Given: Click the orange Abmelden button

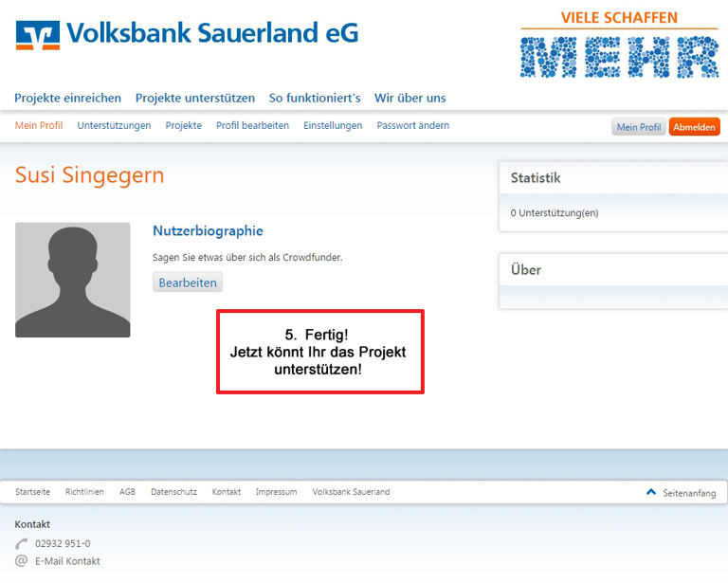Looking at the screenshot, I should tap(694, 127).
